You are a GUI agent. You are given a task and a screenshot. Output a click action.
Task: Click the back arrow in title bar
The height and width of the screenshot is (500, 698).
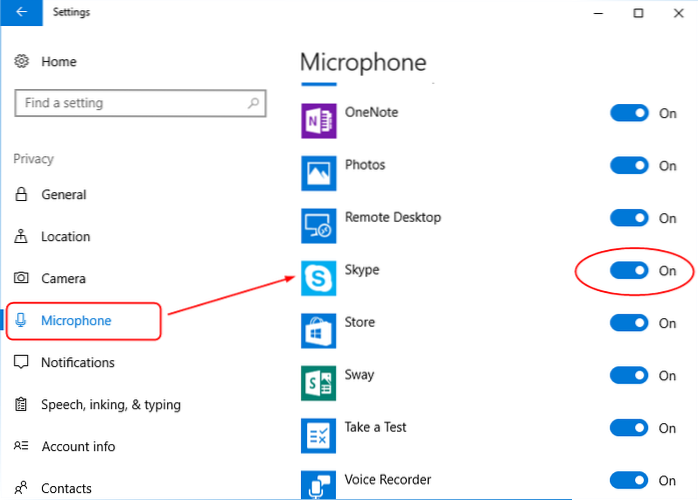click(21, 12)
